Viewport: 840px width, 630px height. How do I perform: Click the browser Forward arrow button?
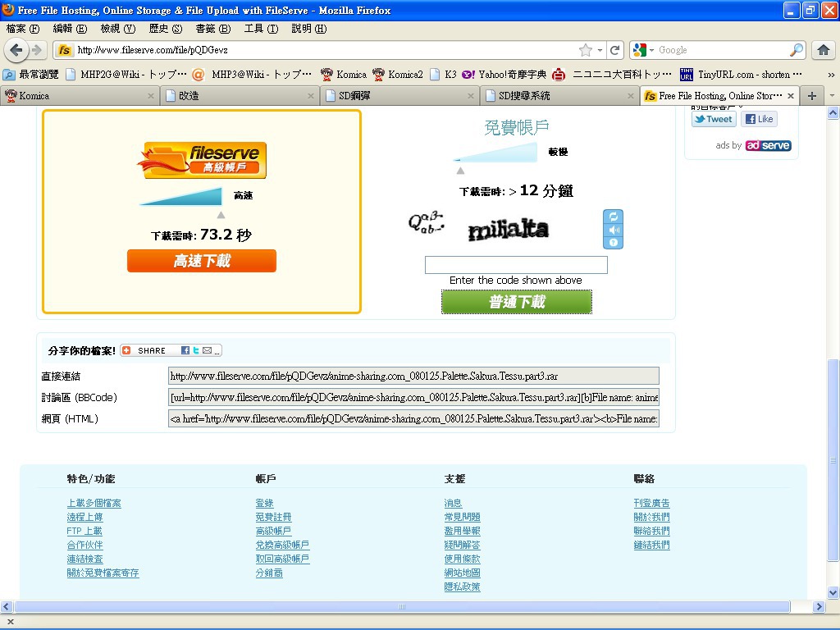point(37,50)
